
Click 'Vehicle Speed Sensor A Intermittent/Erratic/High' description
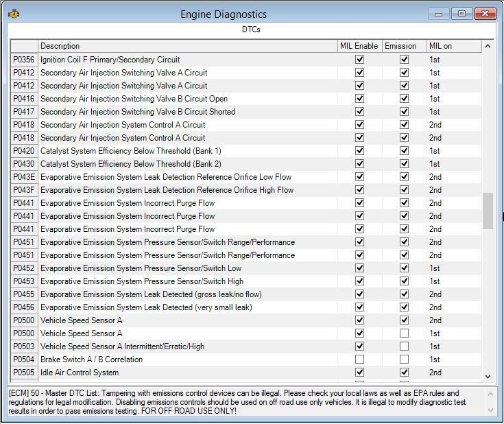122,346
